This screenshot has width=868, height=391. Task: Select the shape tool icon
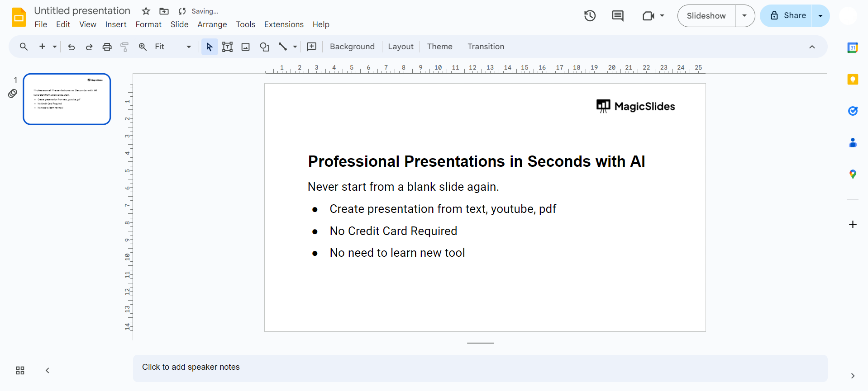(264, 47)
